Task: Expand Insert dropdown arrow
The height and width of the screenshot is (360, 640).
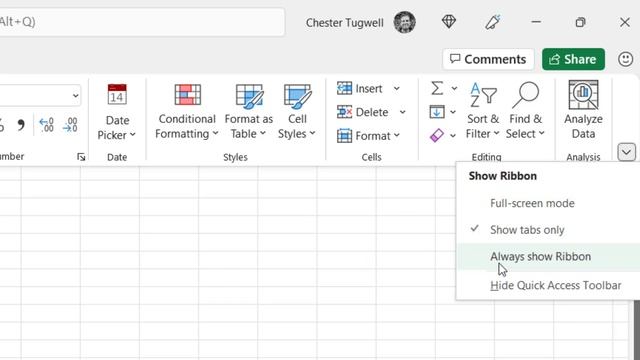Action: (x=397, y=88)
